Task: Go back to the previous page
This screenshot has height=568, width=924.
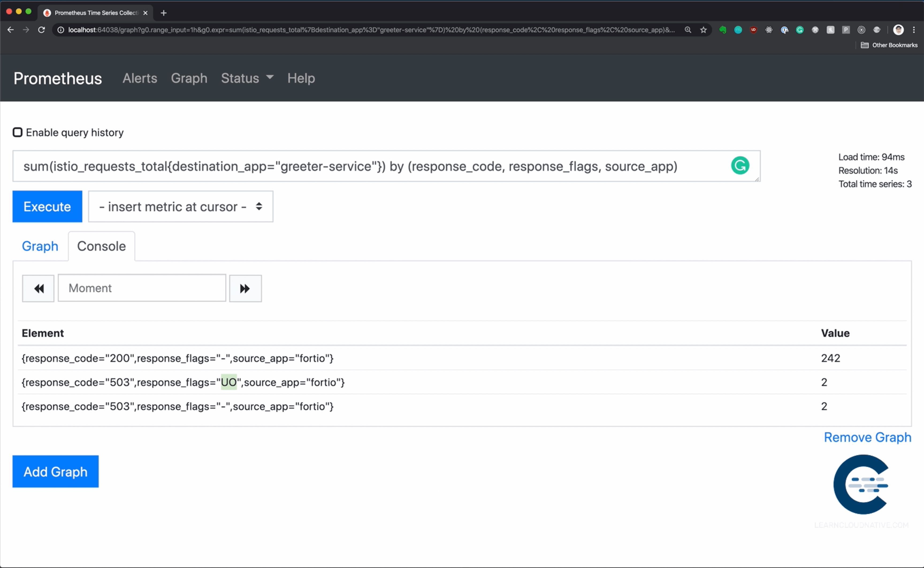Action: coord(10,30)
